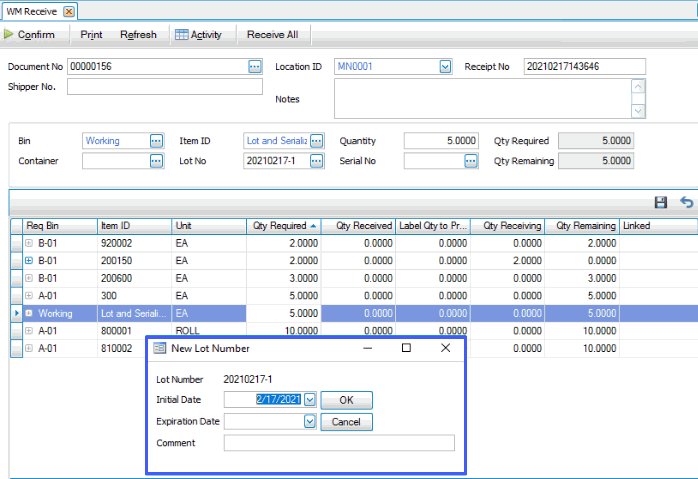The width and height of the screenshot is (698, 479).
Task: Open the Initial Date picker dropdown
Action: [309, 400]
